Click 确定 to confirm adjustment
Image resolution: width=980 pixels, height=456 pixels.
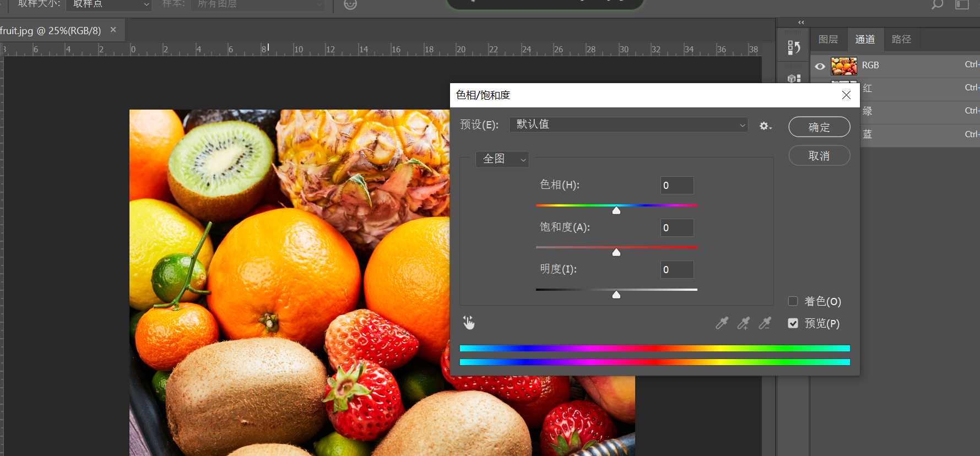tap(819, 127)
